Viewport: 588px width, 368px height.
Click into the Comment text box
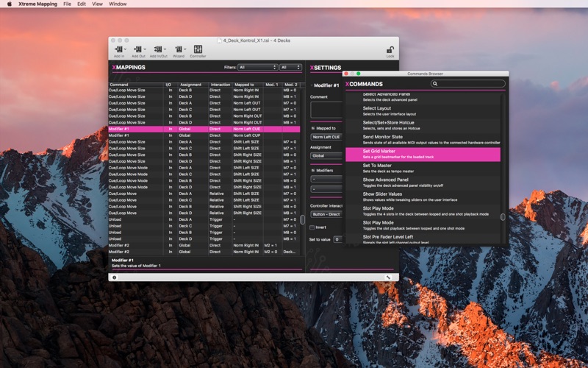click(x=326, y=110)
